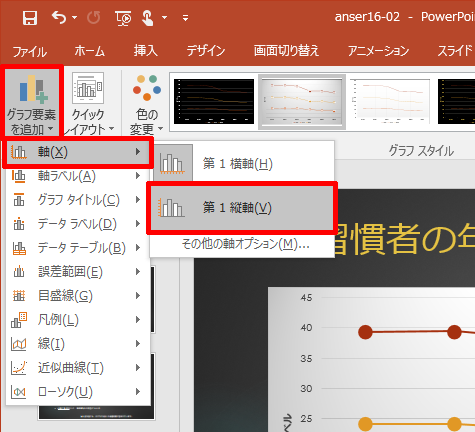The height and width of the screenshot is (432, 475).
Task: Open Customize Quick Access Toolbar dropdown
Action: (x=185, y=18)
